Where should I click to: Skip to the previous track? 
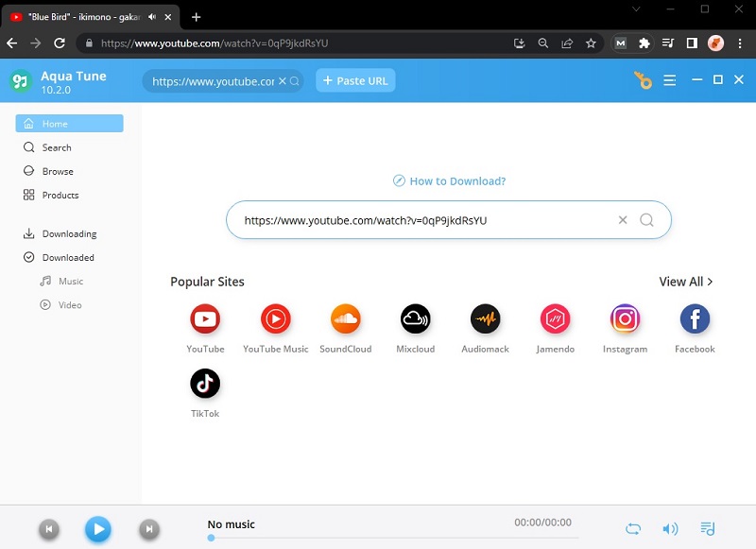coord(49,529)
